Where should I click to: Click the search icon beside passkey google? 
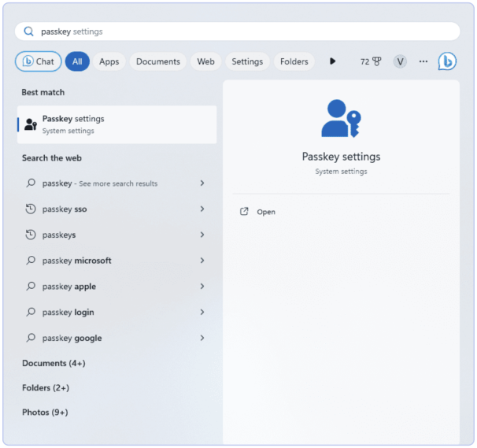(x=31, y=338)
